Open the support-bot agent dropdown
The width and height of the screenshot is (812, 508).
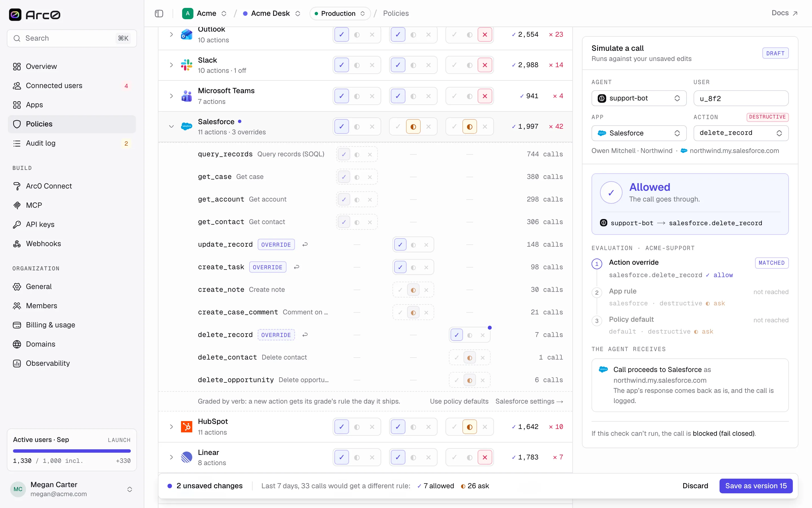pos(639,98)
